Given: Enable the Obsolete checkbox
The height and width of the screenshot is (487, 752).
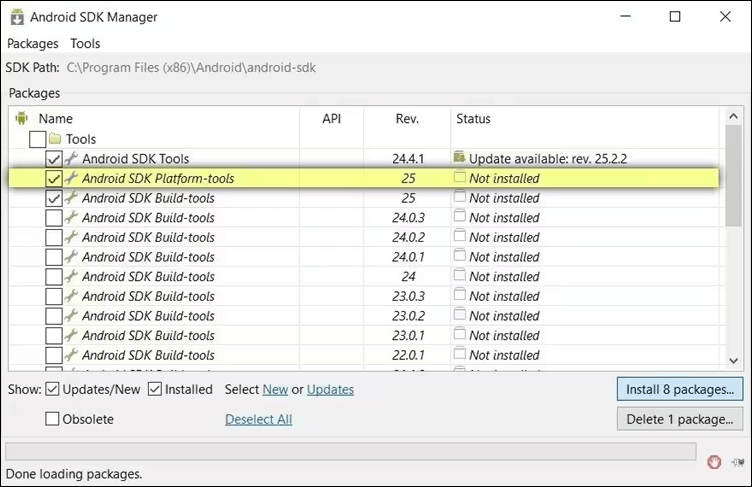Looking at the screenshot, I should pyautogui.click(x=52, y=419).
